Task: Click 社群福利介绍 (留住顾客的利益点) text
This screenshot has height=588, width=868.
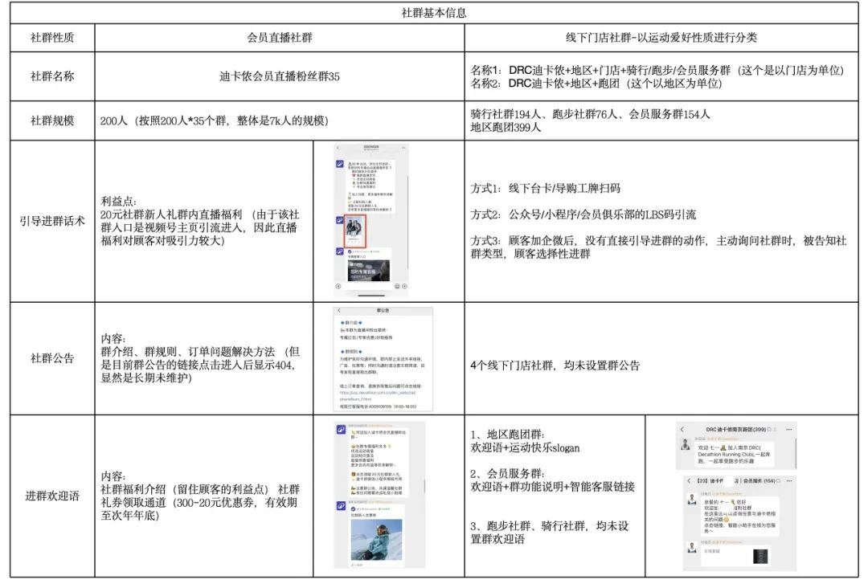Action: 200,502
